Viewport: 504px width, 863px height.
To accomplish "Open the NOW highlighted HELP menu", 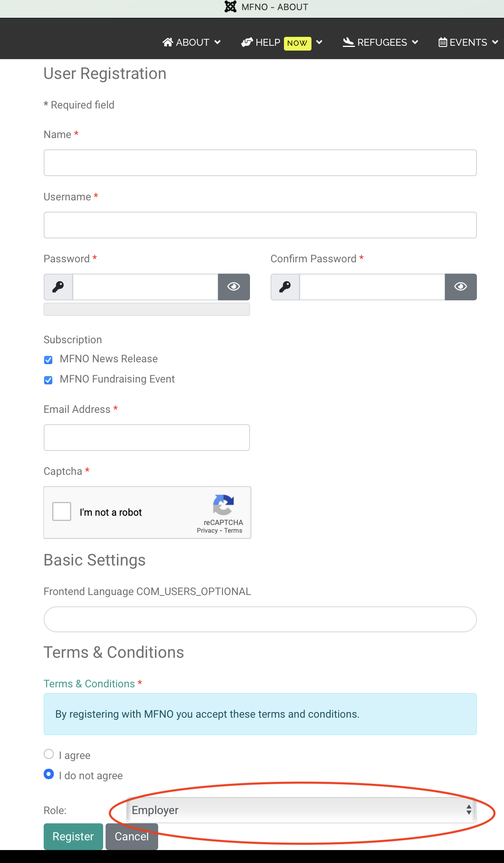I will 298,43.
